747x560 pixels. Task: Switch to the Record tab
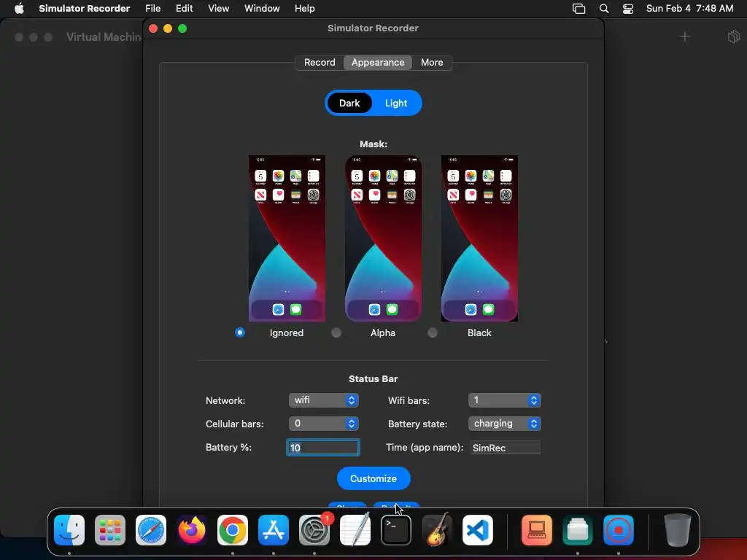[320, 63]
